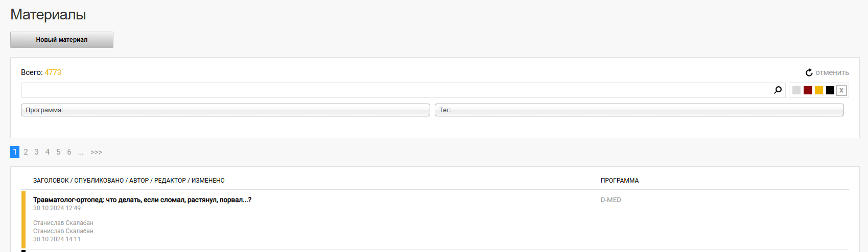Image resolution: width=868 pixels, height=252 pixels.
Task: Go to page 2
Action: click(26, 152)
